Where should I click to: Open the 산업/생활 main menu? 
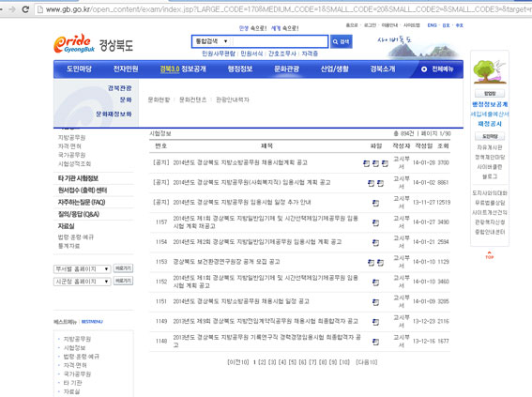pyautogui.click(x=335, y=69)
